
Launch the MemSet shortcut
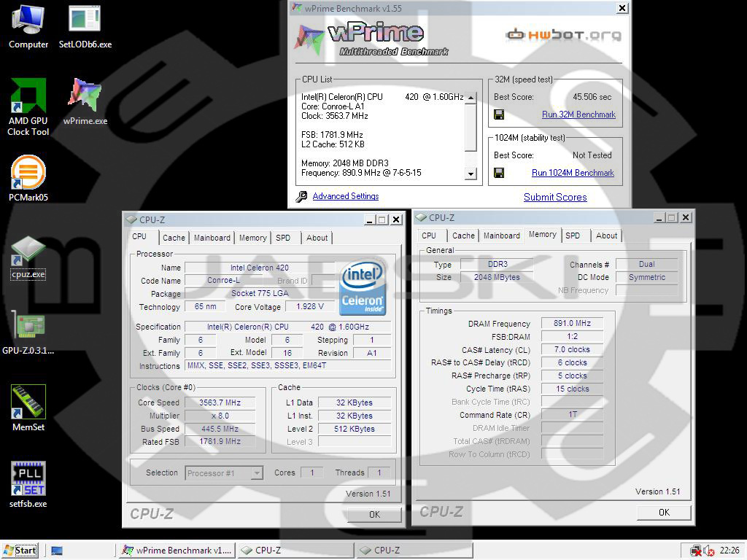pyautogui.click(x=28, y=408)
